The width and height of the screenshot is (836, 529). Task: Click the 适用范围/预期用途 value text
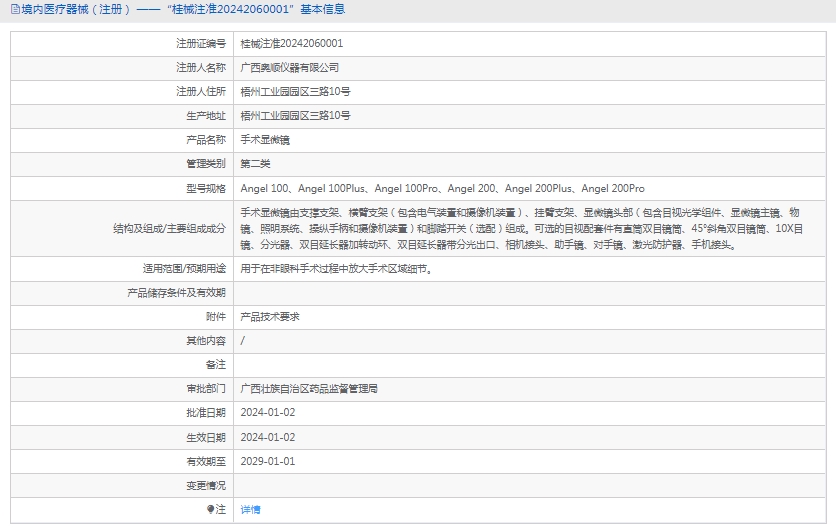pyautogui.click(x=337, y=268)
